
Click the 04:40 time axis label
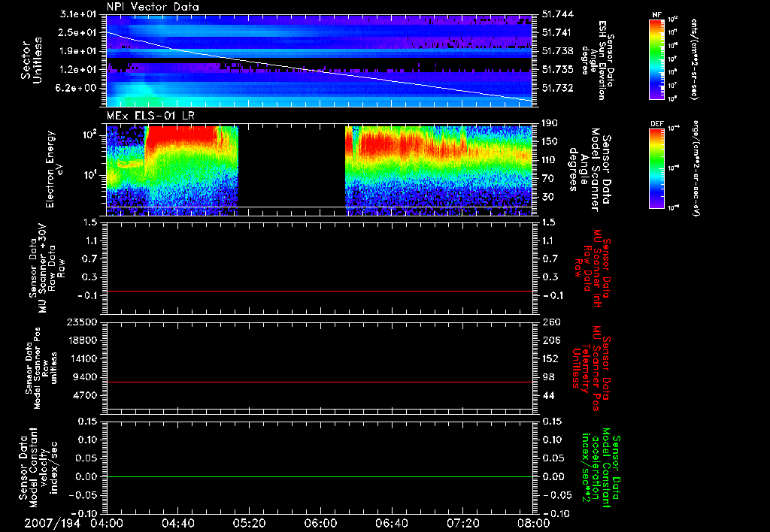178,524
